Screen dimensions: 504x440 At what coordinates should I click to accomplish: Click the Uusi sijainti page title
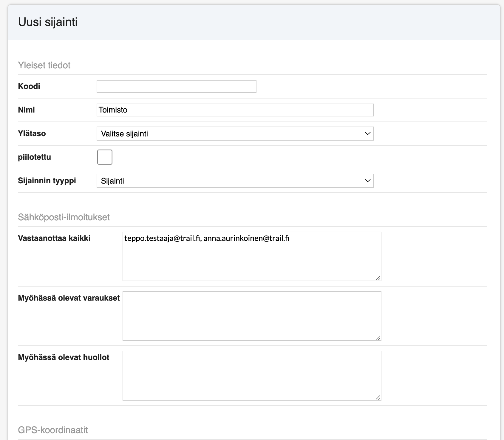(48, 22)
